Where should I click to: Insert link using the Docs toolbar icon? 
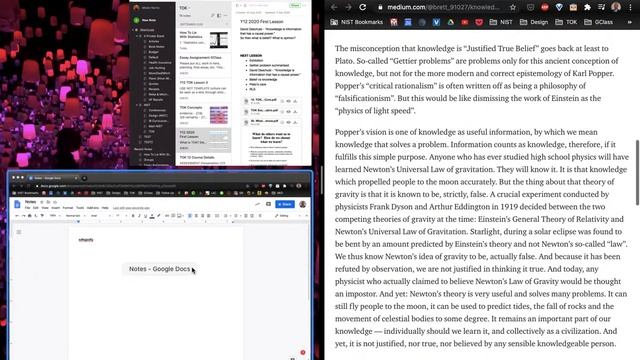167,216
